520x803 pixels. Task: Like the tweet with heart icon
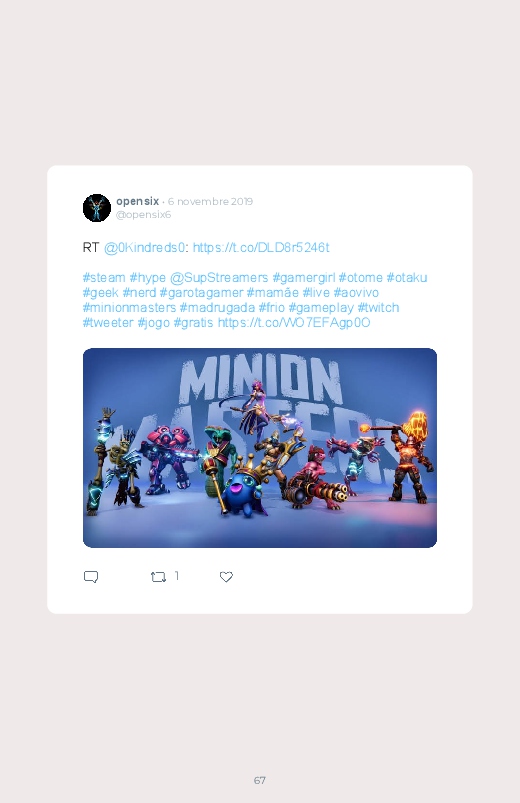tap(226, 577)
